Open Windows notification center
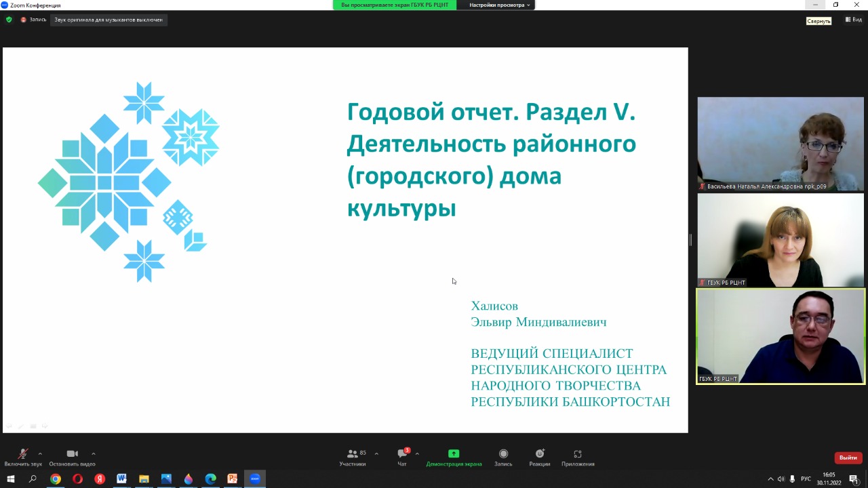Image resolution: width=868 pixels, height=488 pixels. pyautogui.click(x=854, y=479)
